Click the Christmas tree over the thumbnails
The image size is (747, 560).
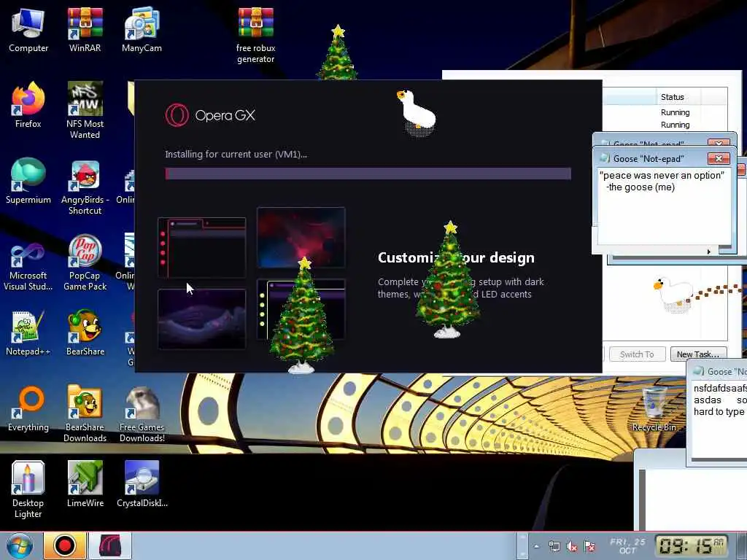tap(302, 314)
